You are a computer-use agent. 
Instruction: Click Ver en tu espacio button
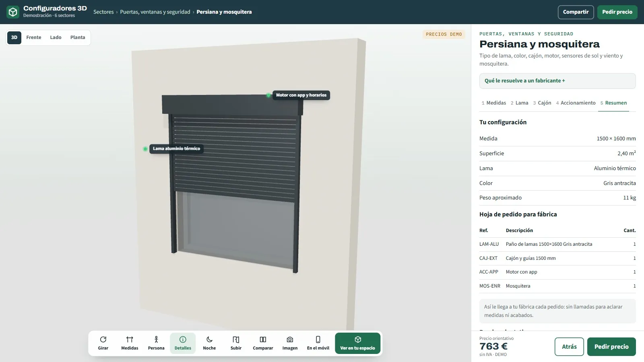tap(357, 343)
